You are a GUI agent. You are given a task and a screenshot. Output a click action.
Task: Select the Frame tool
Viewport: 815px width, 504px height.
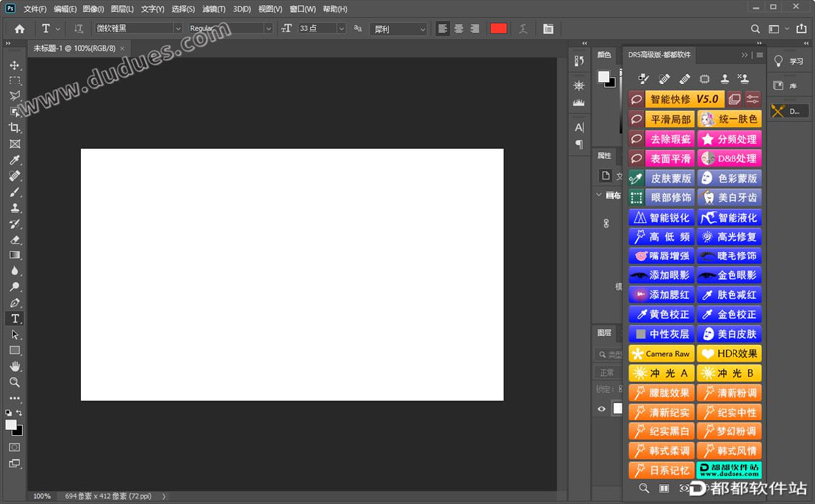pos(15,144)
